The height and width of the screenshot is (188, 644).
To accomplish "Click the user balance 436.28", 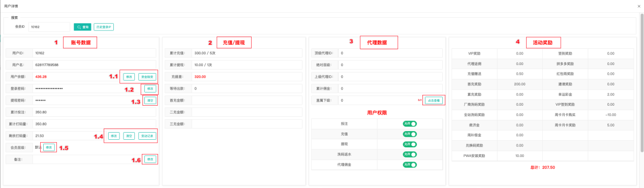I will (41, 77).
